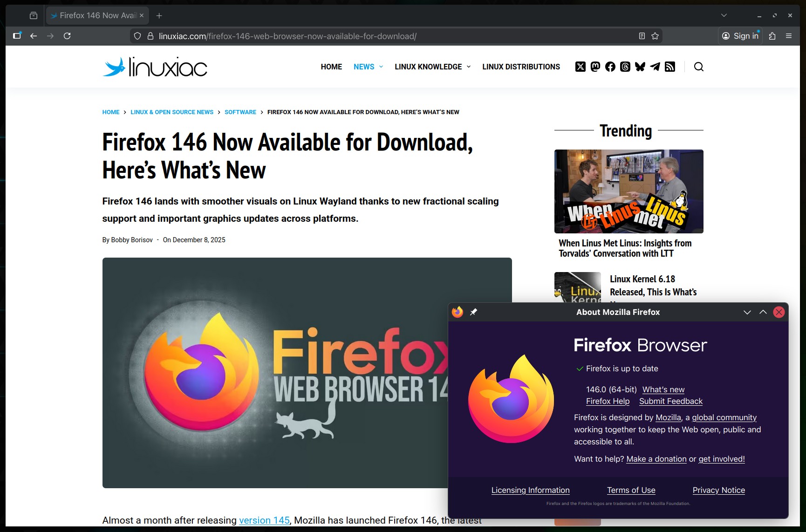806x532 pixels.
Task: Expand the LINUX KNOWLEDGE dropdown menu
Action: (x=432, y=67)
